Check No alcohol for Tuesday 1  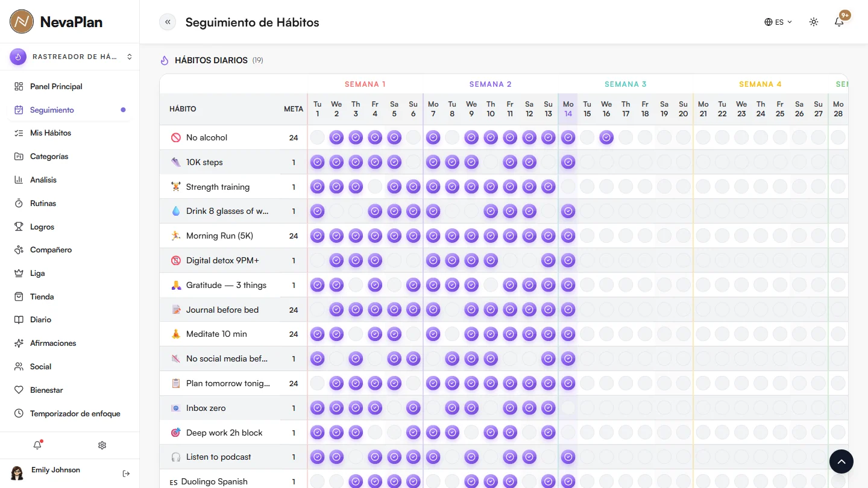click(317, 137)
